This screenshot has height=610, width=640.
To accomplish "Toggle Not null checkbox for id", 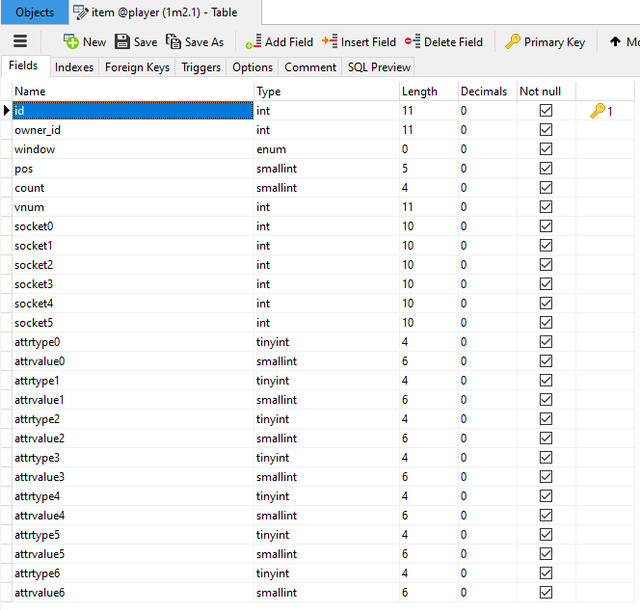I will [546, 110].
